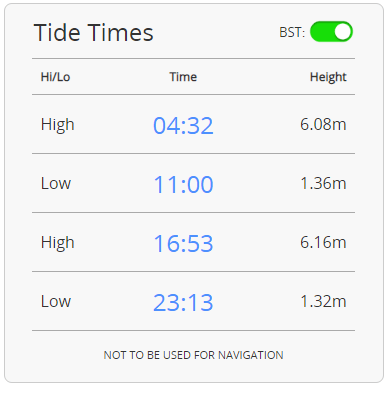Select the Low label beside 11:00
The width and height of the screenshot is (389, 394).
(56, 184)
